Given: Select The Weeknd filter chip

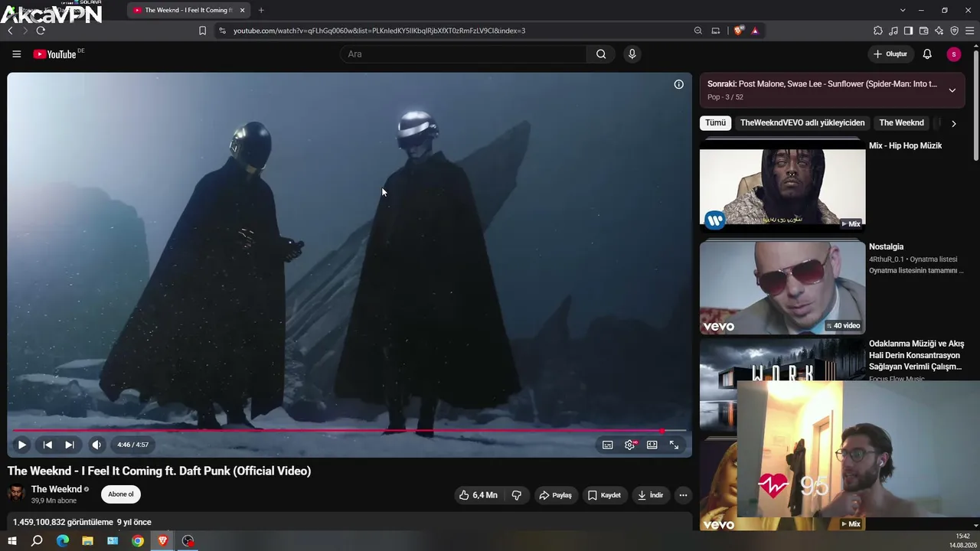Looking at the screenshot, I should pos(901,122).
